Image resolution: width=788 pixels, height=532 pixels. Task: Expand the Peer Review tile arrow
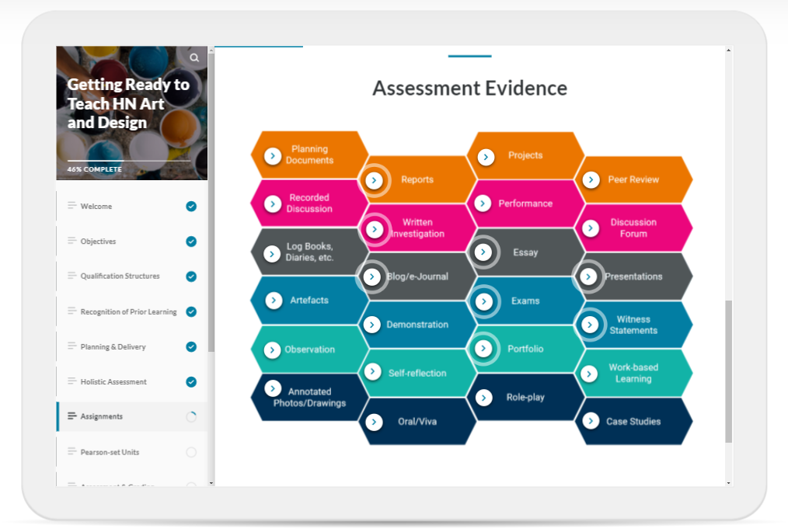[x=591, y=179]
